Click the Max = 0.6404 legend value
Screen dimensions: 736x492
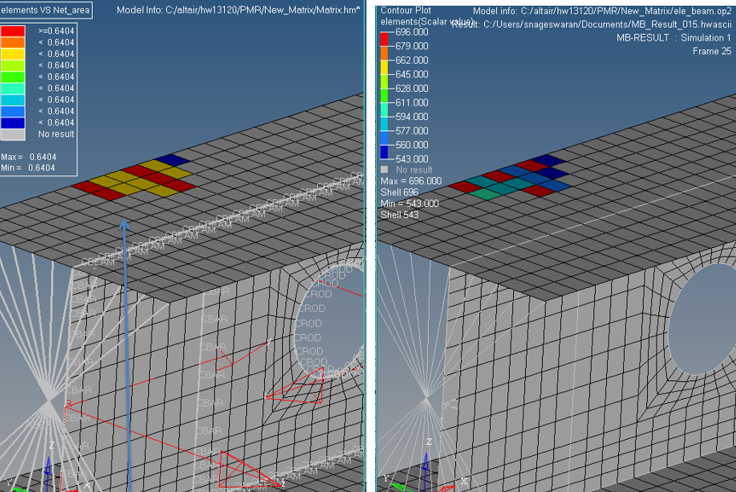28,157
